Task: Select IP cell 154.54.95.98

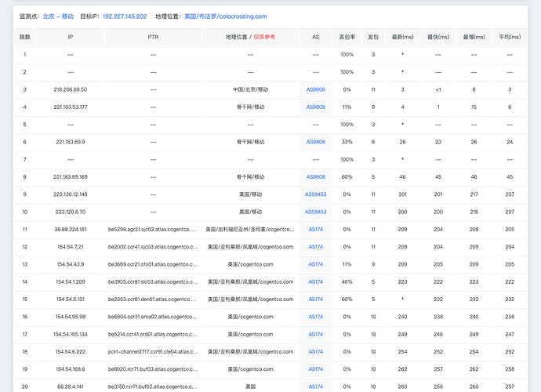Action: pos(71,317)
